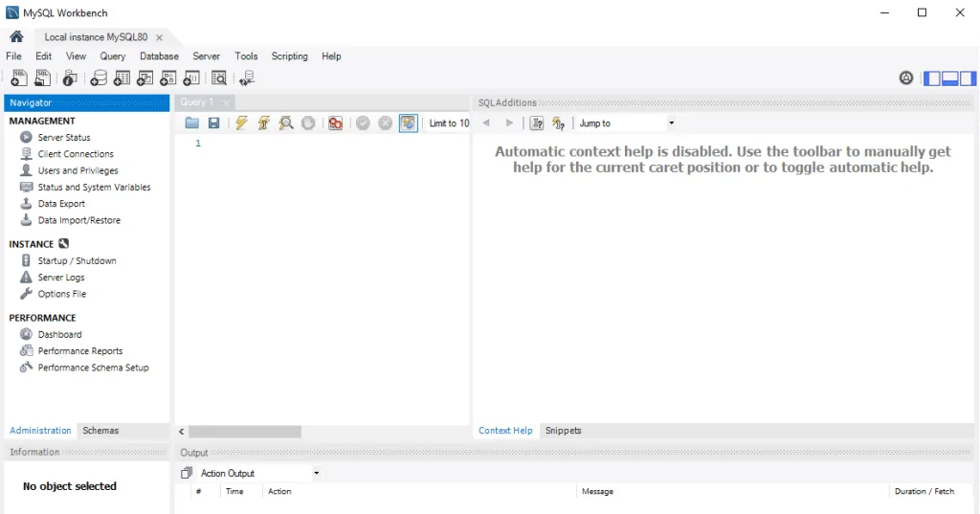Close the Query 1 tab
This screenshot has height=514, width=980.
point(226,102)
